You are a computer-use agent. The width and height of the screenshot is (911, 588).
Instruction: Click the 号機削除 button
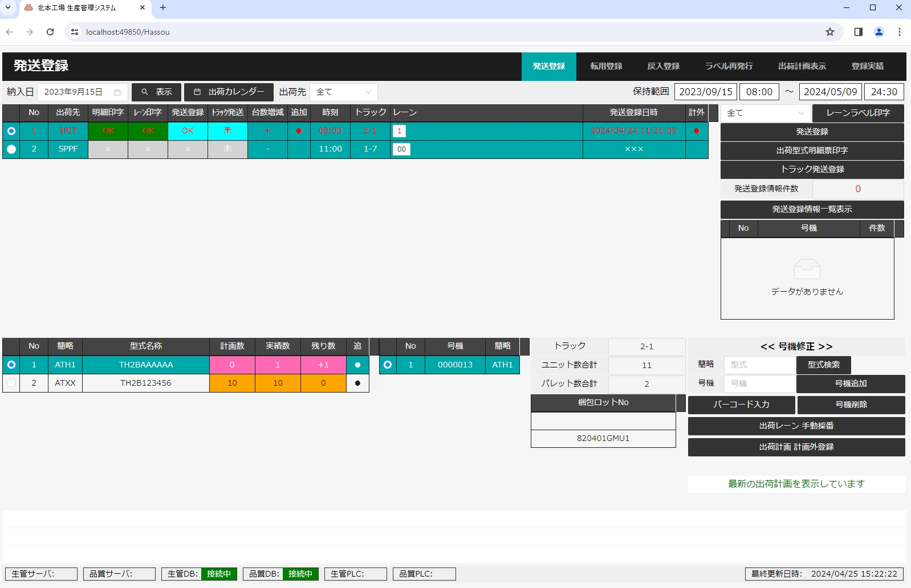point(851,405)
